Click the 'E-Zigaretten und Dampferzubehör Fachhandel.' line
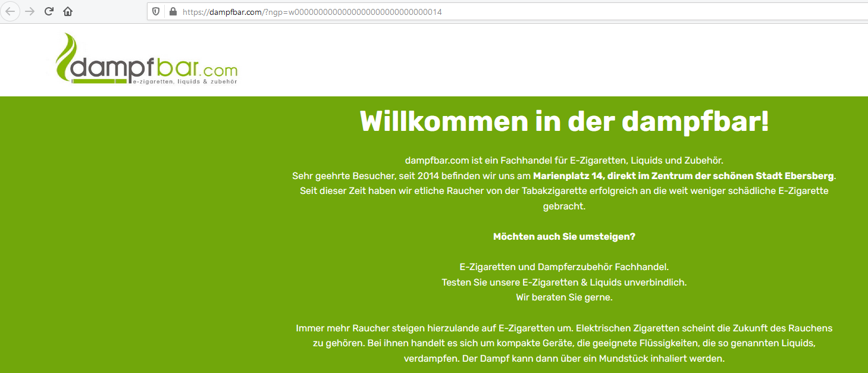 pyautogui.click(x=564, y=267)
